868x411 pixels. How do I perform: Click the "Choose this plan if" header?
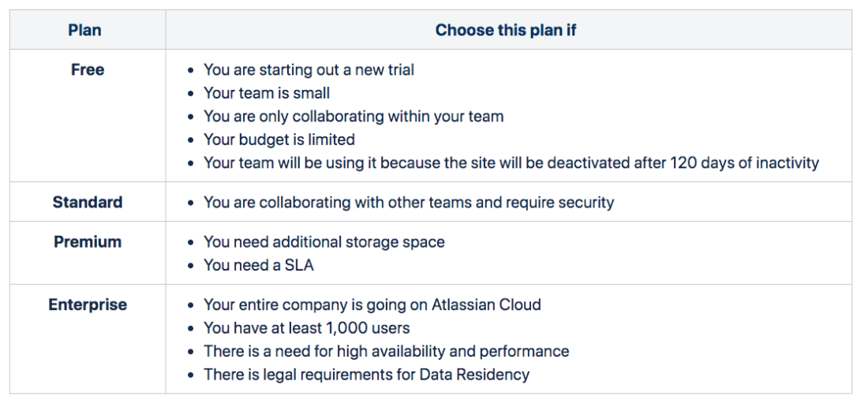click(x=507, y=31)
